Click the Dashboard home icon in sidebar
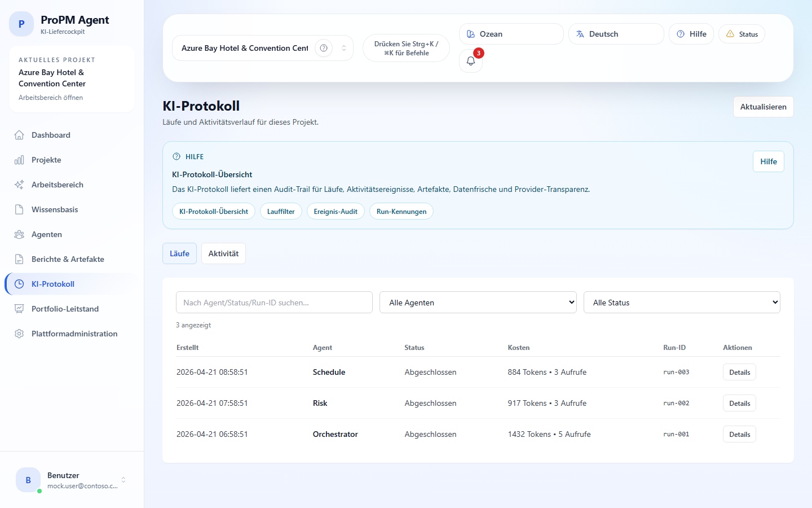 (19, 135)
